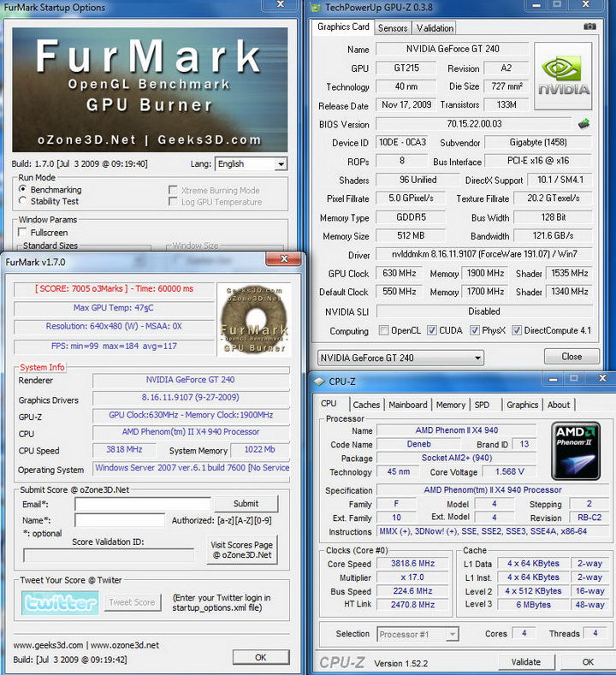The width and height of the screenshot is (616, 675).
Task: Click the FPS min max avg line
Action: pos(114,346)
